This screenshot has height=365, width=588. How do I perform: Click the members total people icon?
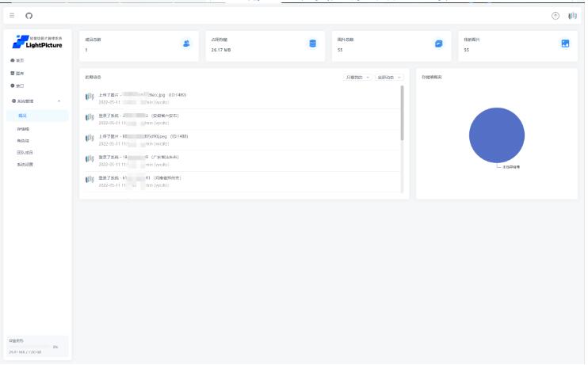point(186,44)
